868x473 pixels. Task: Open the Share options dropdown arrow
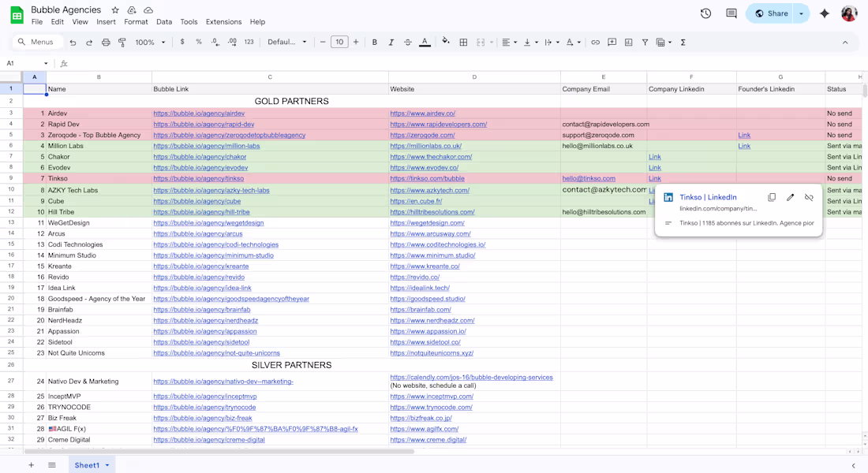point(801,13)
